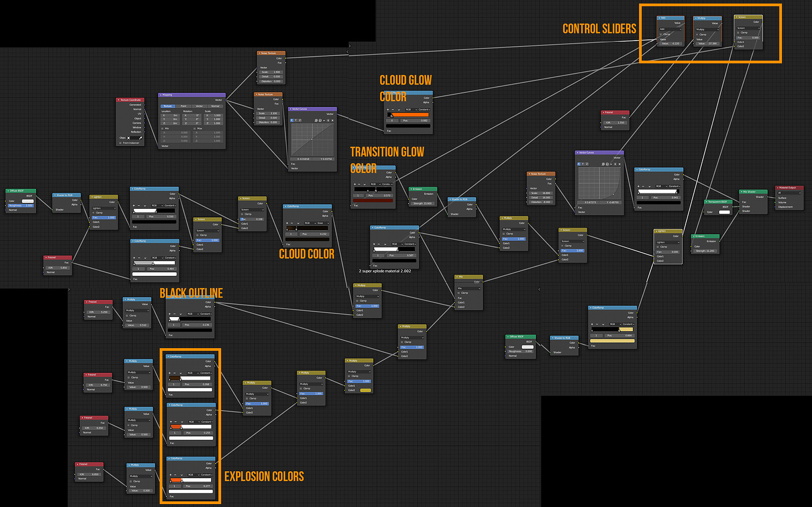Open tools chevron on Vector Curves X -0.01818 node
The height and width of the screenshot is (507, 812).
click(324, 121)
